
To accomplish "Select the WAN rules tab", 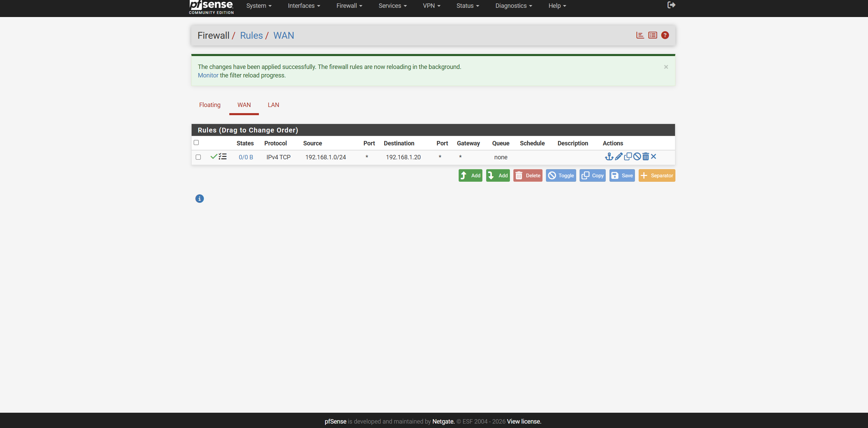I will tap(244, 105).
